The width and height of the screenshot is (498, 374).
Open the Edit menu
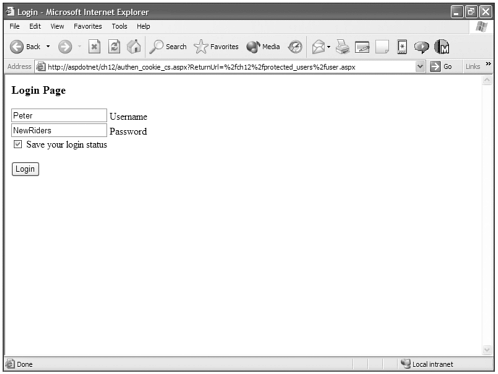tap(35, 26)
